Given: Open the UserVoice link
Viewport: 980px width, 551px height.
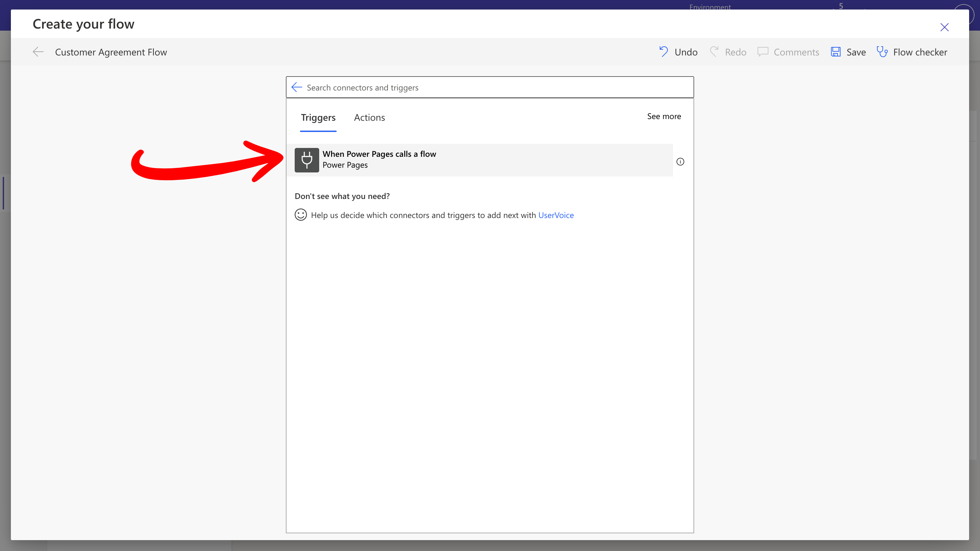Looking at the screenshot, I should 556,215.
